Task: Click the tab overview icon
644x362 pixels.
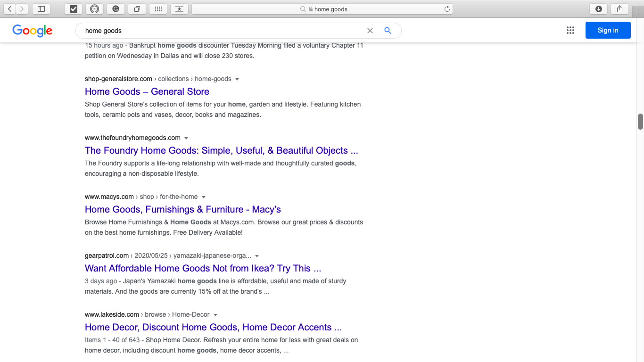Action: pyautogui.click(x=137, y=8)
